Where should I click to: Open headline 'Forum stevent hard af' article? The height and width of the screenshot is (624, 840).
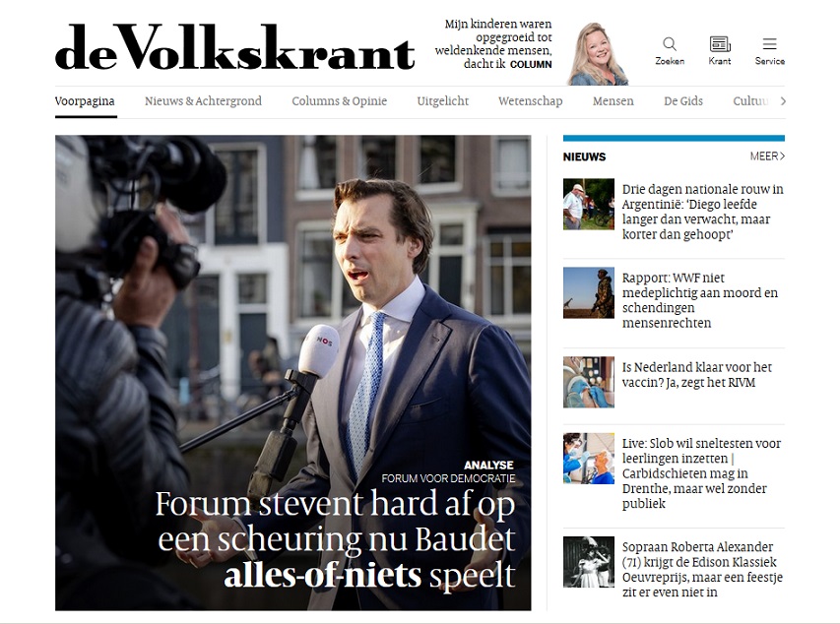click(335, 538)
